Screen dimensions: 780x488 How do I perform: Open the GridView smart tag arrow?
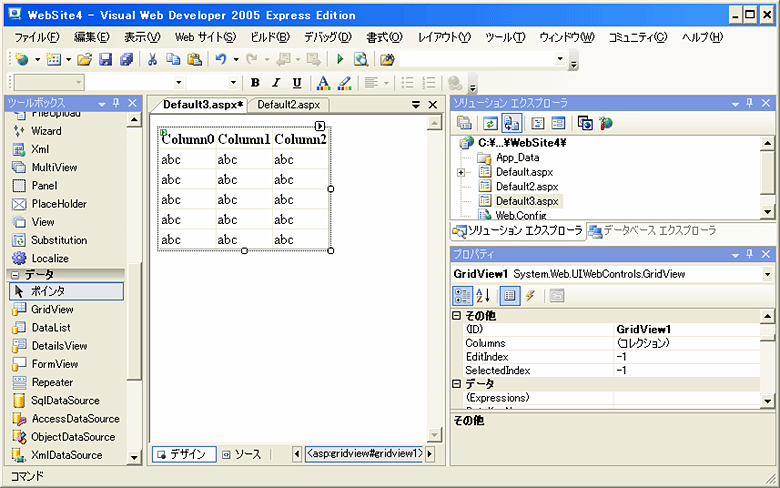pos(320,126)
